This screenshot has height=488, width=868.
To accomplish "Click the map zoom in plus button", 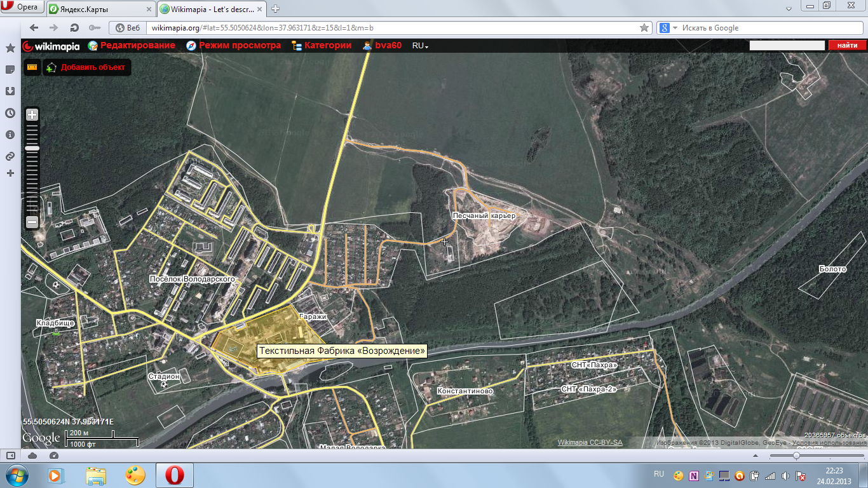I will [32, 115].
